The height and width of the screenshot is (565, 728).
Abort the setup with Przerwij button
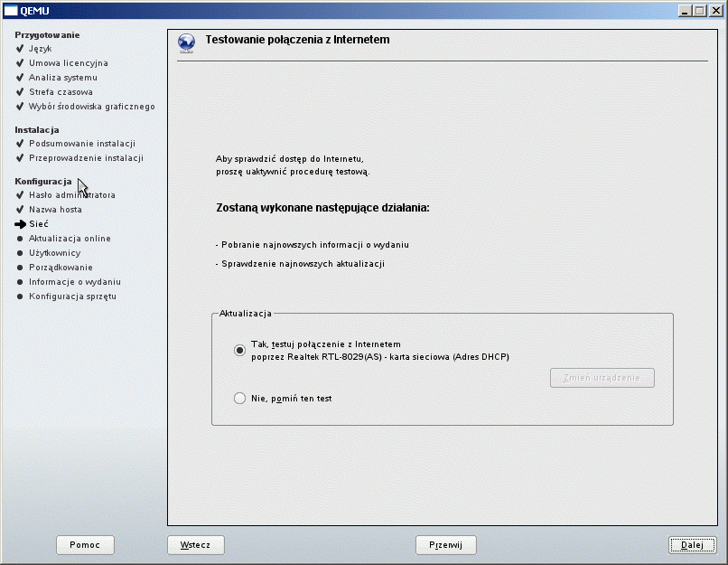click(445, 545)
